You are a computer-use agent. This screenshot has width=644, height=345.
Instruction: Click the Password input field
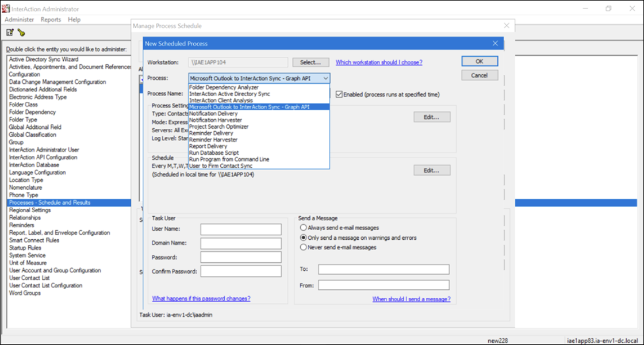(x=241, y=257)
